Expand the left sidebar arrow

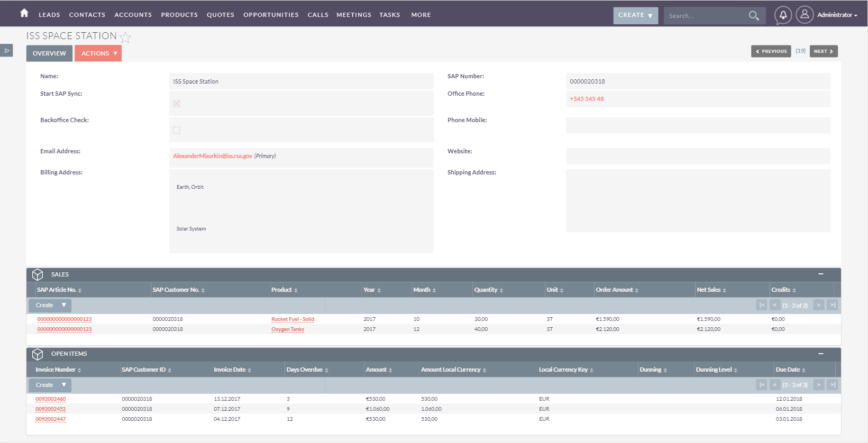pos(6,51)
